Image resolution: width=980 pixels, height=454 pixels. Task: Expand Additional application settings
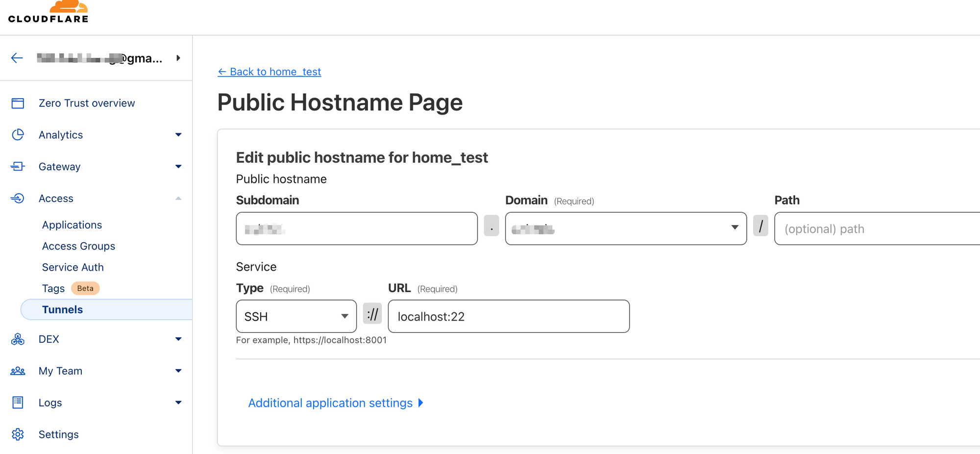tap(336, 403)
